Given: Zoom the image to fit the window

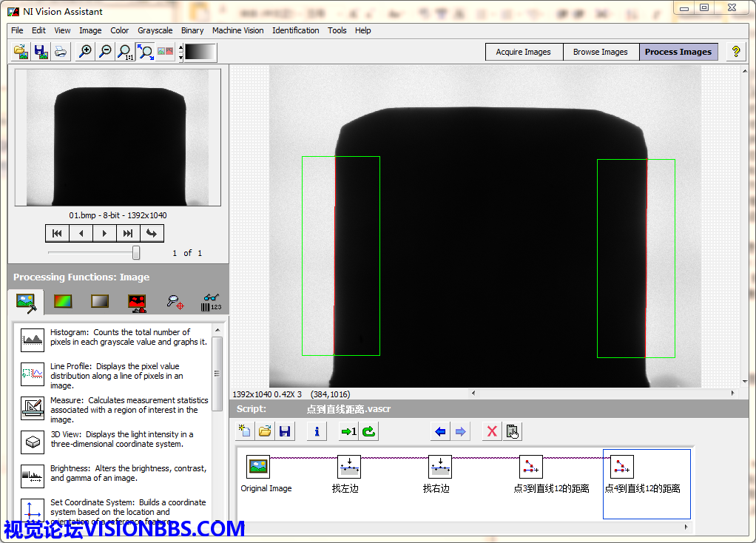Looking at the screenshot, I should point(145,52).
